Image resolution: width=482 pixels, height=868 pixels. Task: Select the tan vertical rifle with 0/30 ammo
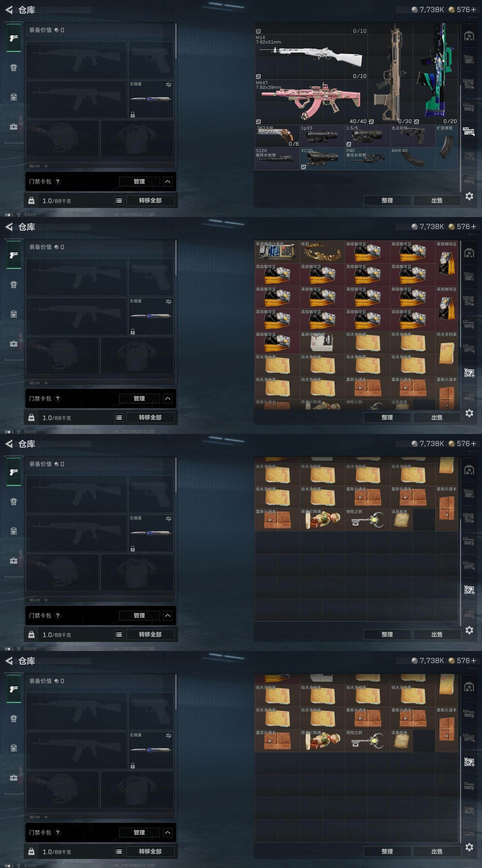pyautogui.click(x=390, y=74)
